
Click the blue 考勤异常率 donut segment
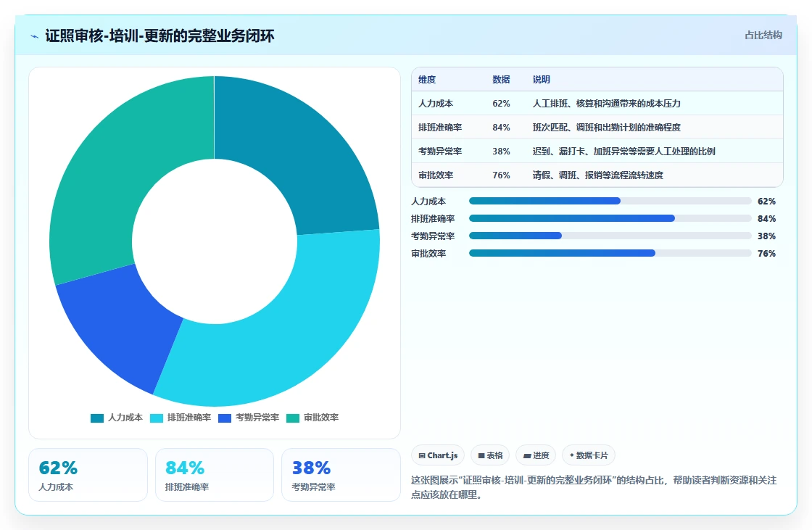(122, 326)
